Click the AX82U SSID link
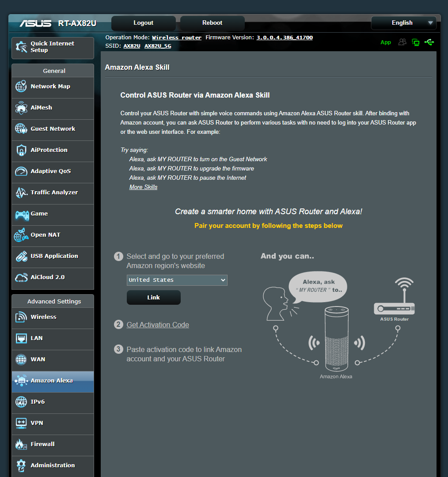Screen dimensions: 448x477 tap(132, 46)
